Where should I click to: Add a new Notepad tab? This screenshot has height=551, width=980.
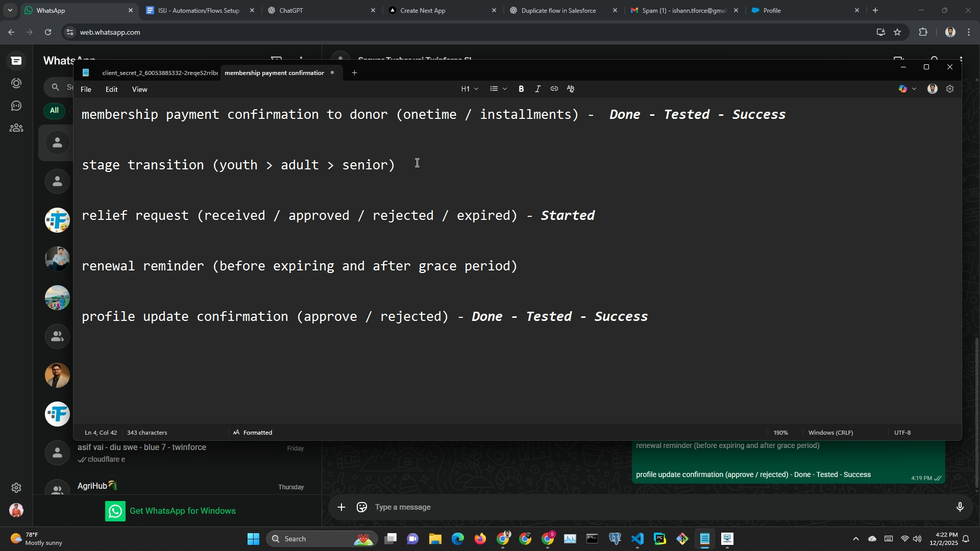pos(354,73)
